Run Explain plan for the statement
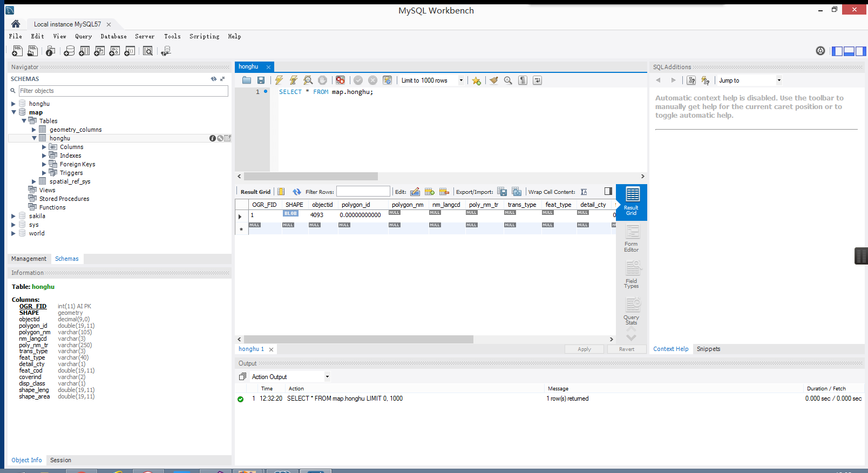This screenshot has width=868, height=473. pos(308,80)
